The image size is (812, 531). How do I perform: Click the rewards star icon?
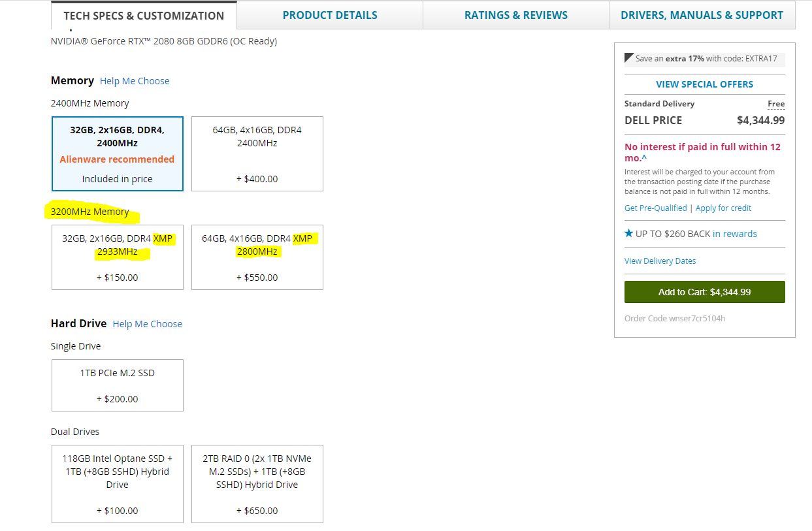[x=628, y=233]
